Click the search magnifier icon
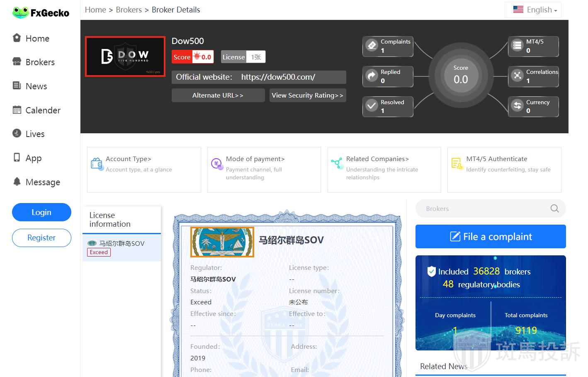 (x=554, y=208)
